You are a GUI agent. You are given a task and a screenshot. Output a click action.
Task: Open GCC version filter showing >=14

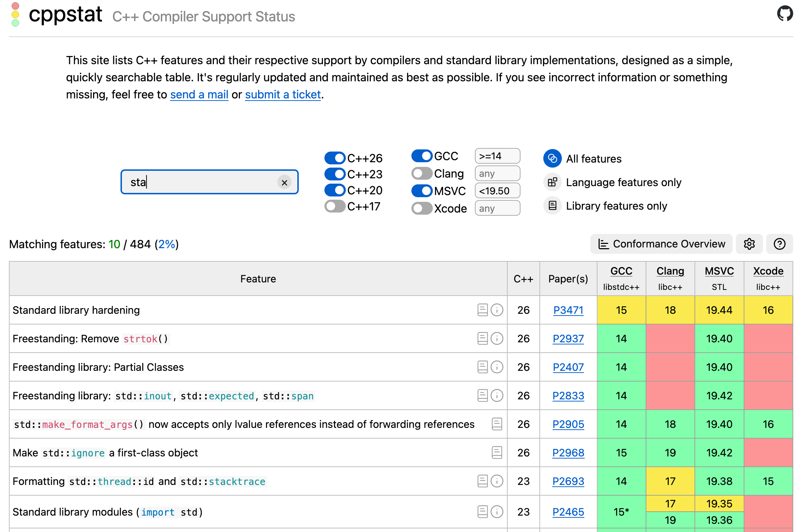(x=497, y=156)
